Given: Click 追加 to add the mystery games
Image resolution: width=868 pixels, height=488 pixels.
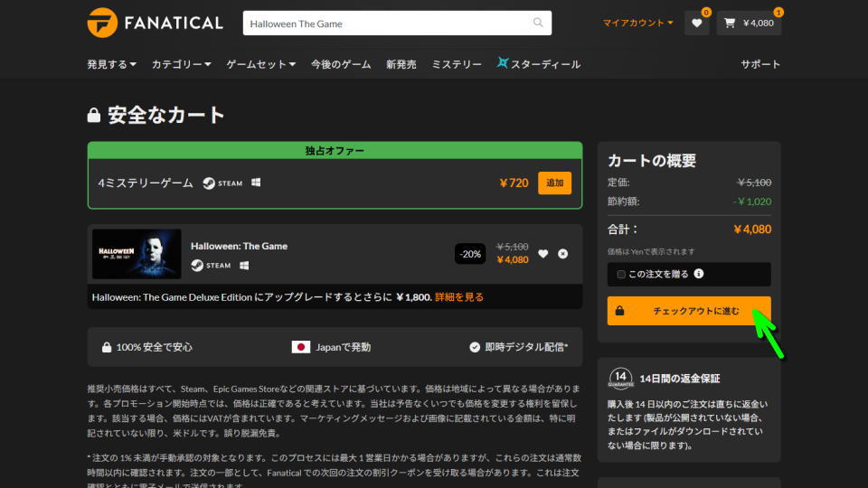Looking at the screenshot, I should tap(554, 183).
